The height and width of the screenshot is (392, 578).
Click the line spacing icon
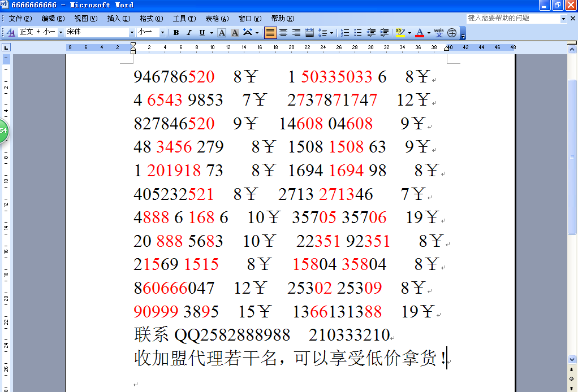pos(323,33)
